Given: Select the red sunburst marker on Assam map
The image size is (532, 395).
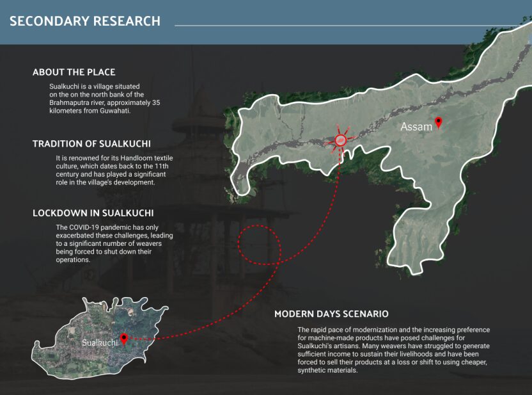Looking at the screenshot, I should 341,140.
